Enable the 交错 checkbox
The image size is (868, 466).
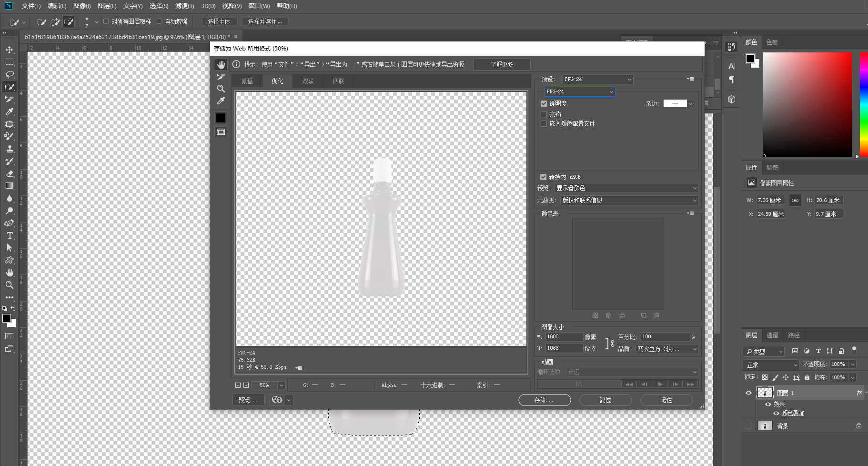click(544, 114)
